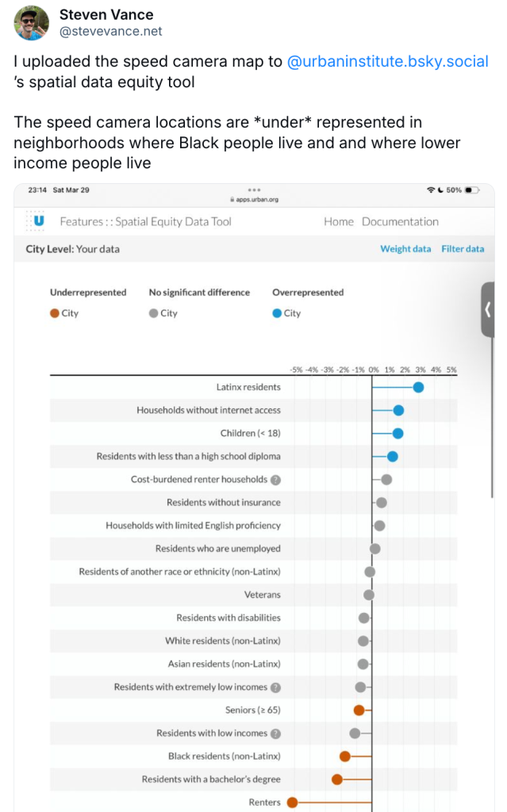This screenshot has height=812, width=507.
Task: Go to the Home menu item
Action: pos(338,222)
